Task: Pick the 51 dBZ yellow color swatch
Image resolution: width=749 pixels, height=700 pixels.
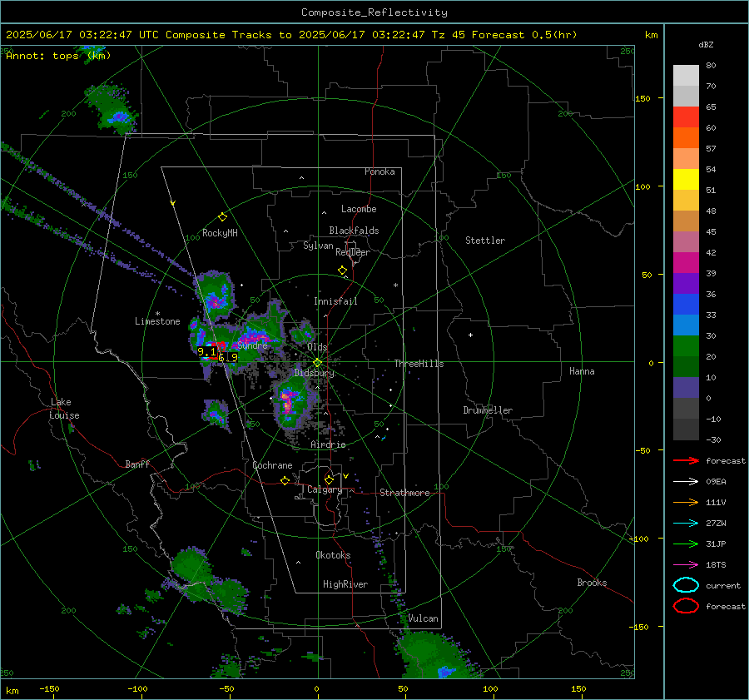Action: (x=686, y=179)
